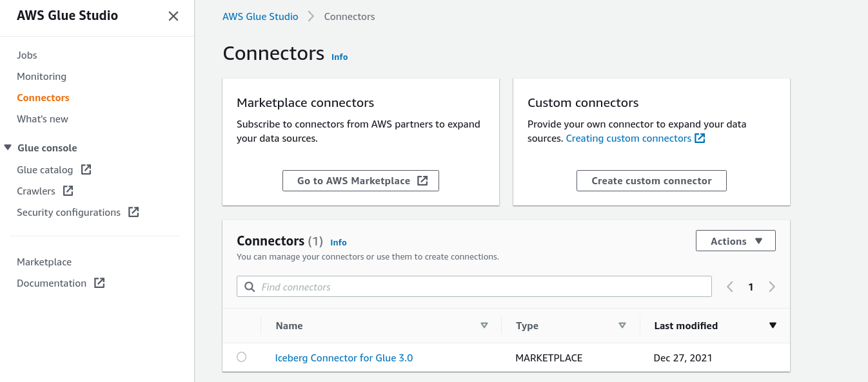
Task: Open What's new in the sidebar
Action: pyautogui.click(x=43, y=119)
